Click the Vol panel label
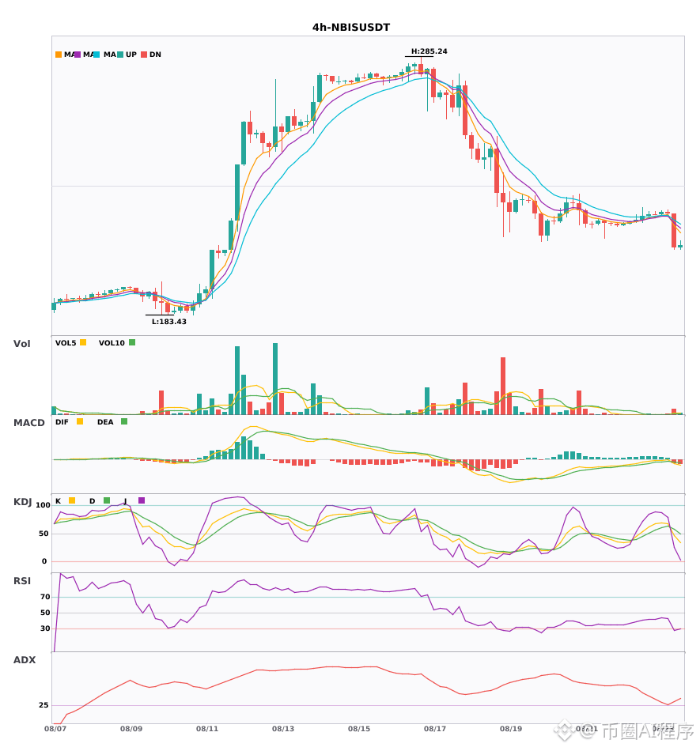The width and height of the screenshot is (700, 751). pyautogui.click(x=21, y=344)
